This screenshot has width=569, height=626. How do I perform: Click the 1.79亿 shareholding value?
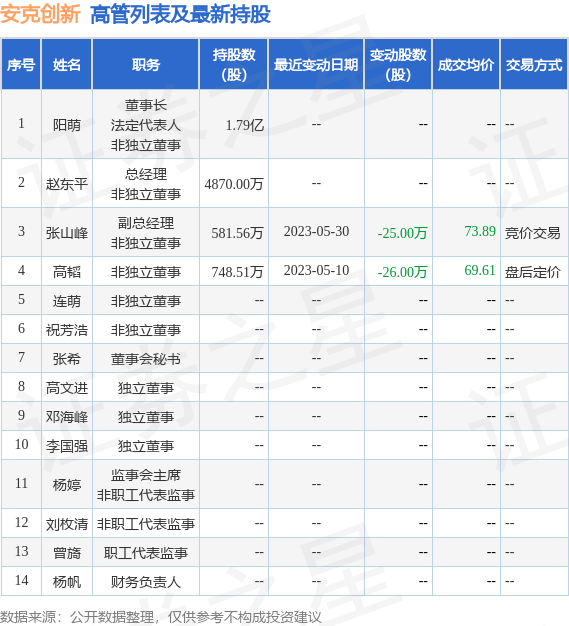click(x=245, y=125)
